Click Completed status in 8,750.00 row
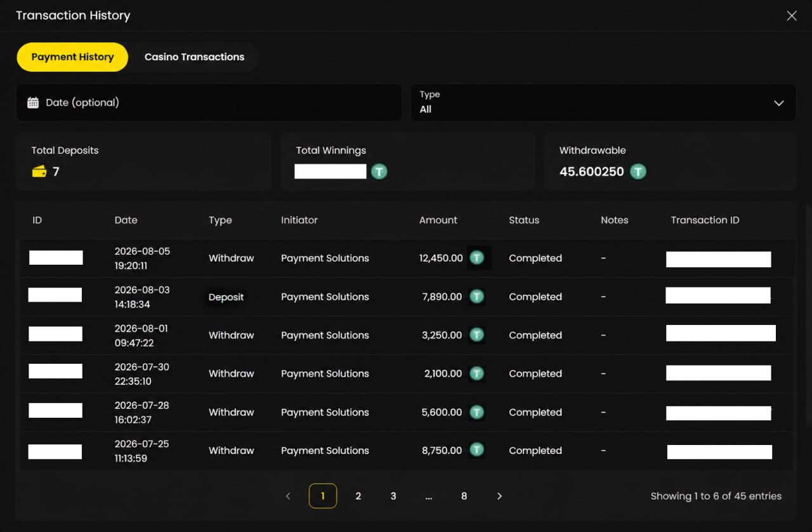 pos(535,450)
